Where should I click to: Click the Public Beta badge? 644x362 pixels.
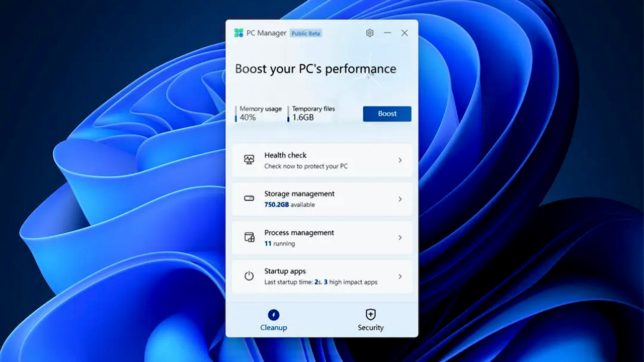click(306, 33)
